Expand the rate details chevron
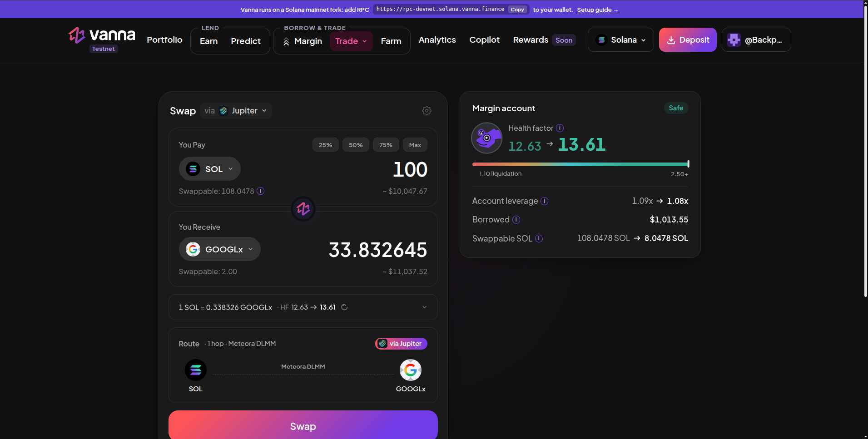 [x=425, y=307]
